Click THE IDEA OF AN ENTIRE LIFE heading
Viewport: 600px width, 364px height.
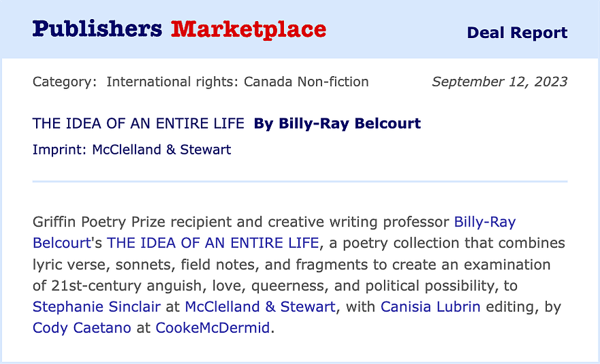tap(138, 124)
